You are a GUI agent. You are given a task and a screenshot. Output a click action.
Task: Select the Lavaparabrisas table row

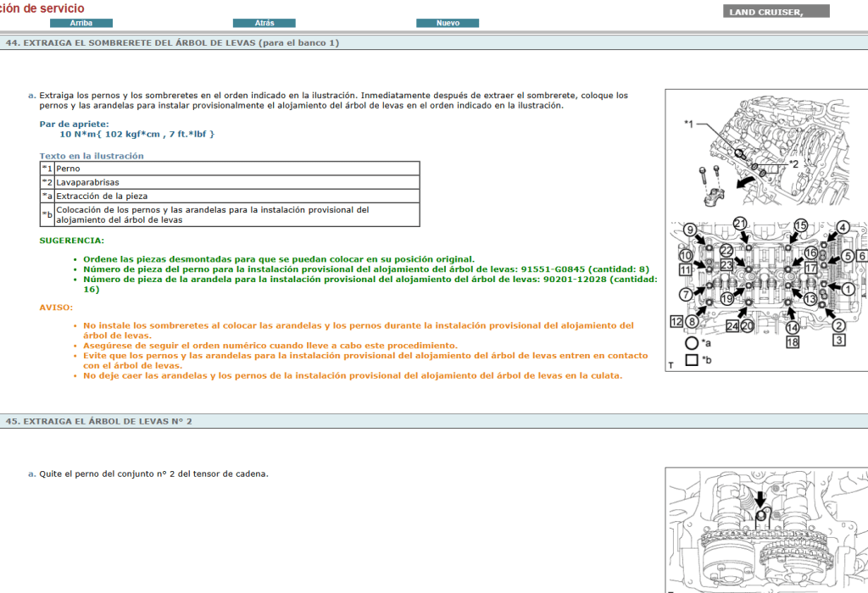(x=229, y=182)
